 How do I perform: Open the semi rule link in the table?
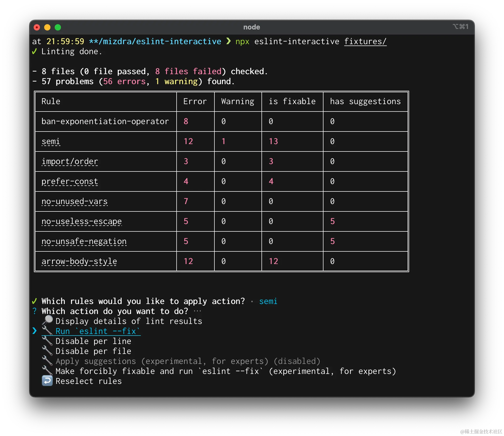(x=51, y=141)
